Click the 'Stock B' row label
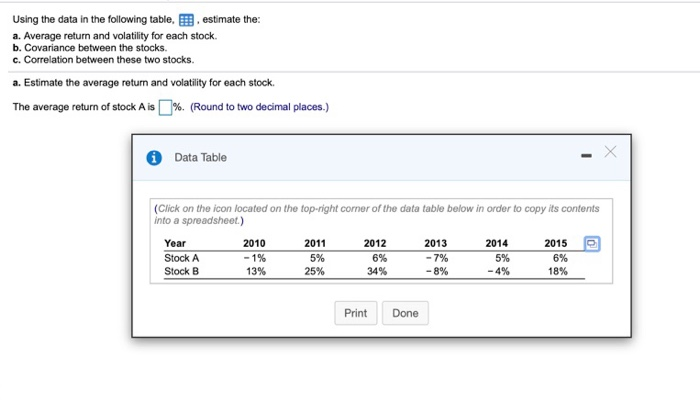 click(x=182, y=271)
